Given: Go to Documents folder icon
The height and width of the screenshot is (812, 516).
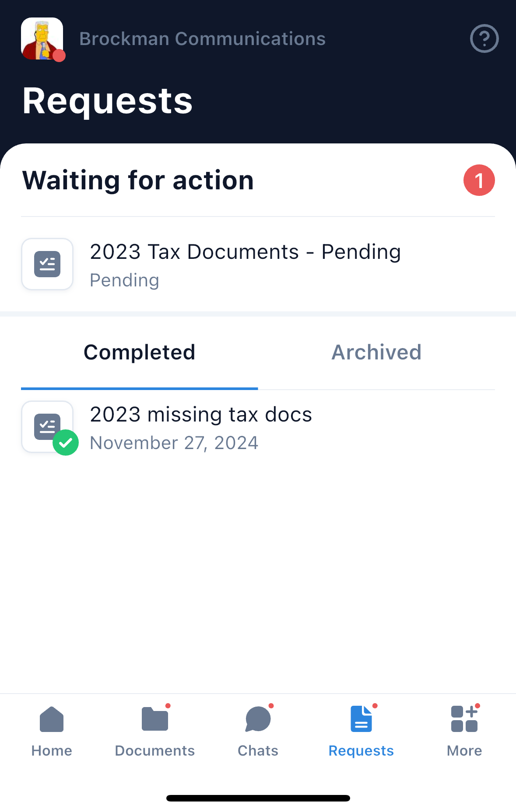Looking at the screenshot, I should 155,719.
